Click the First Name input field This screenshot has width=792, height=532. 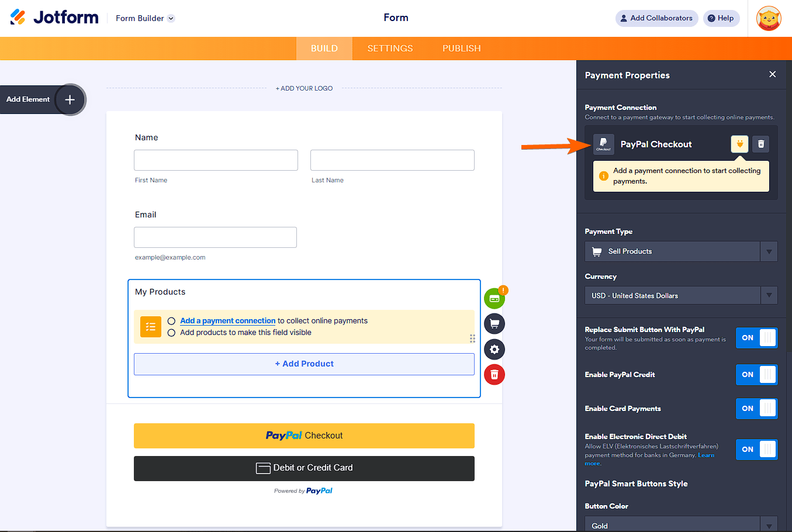click(x=216, y=160)
